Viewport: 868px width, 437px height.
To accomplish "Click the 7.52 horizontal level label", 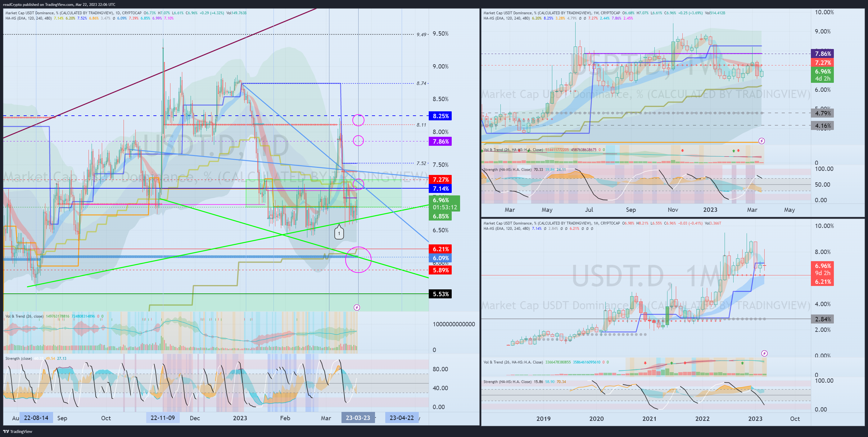I will tap(421, 163).
